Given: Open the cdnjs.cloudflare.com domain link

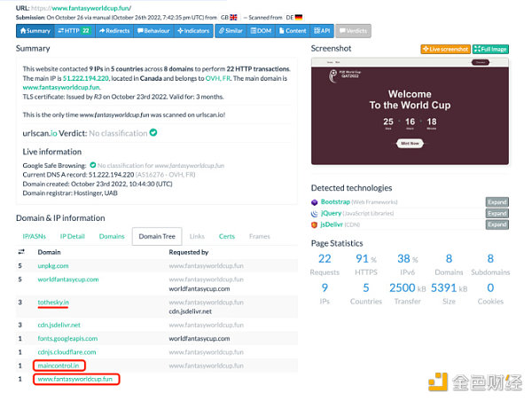Looking at the screenshot, I should click(66, 352).
